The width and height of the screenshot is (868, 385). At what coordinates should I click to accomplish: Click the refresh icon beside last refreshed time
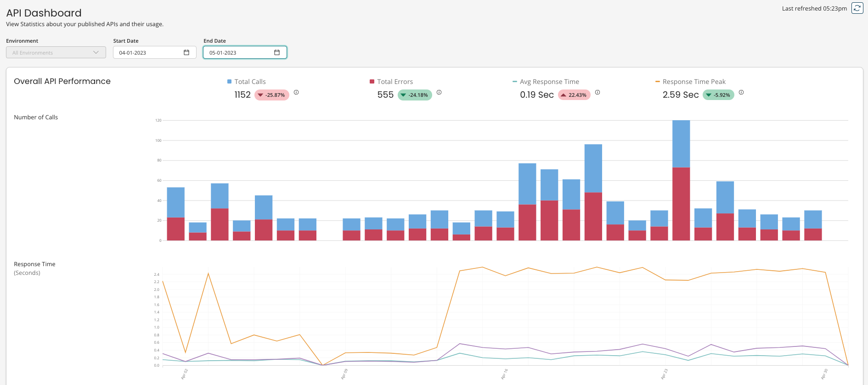point(857,8)
